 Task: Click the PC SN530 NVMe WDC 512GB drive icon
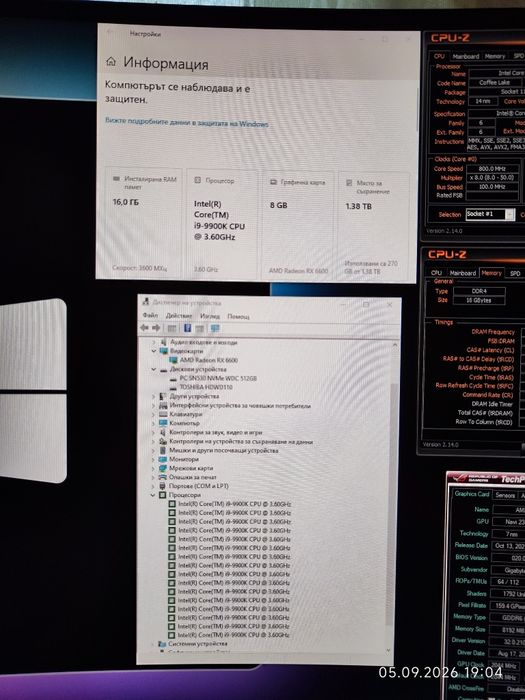pos(173,378)
